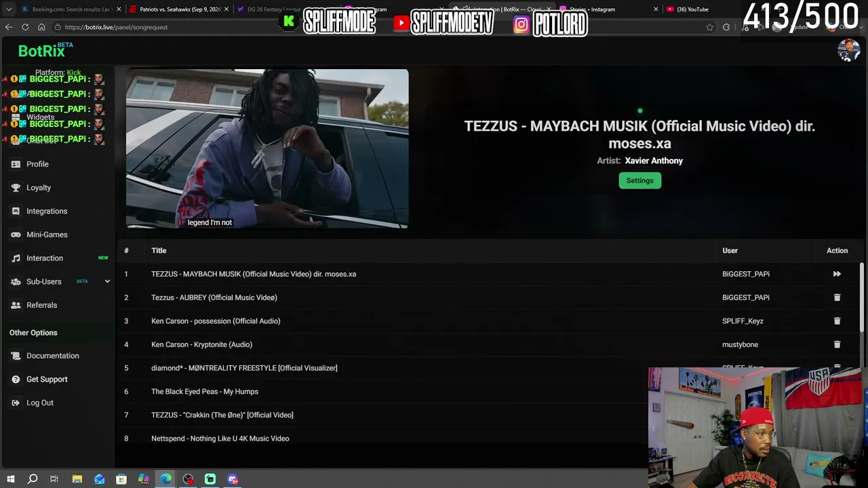Open Microsoft Store from the taskbar
Viewport: 868px width, 488px height.
tap(121, 479)
